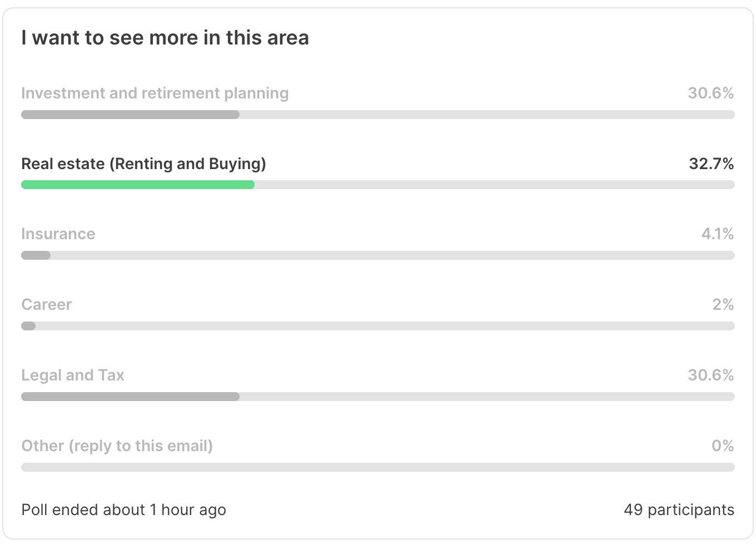Click the Career progress bar
The height and width of the screenshot is (544, 756).
(x=378, y=326)
